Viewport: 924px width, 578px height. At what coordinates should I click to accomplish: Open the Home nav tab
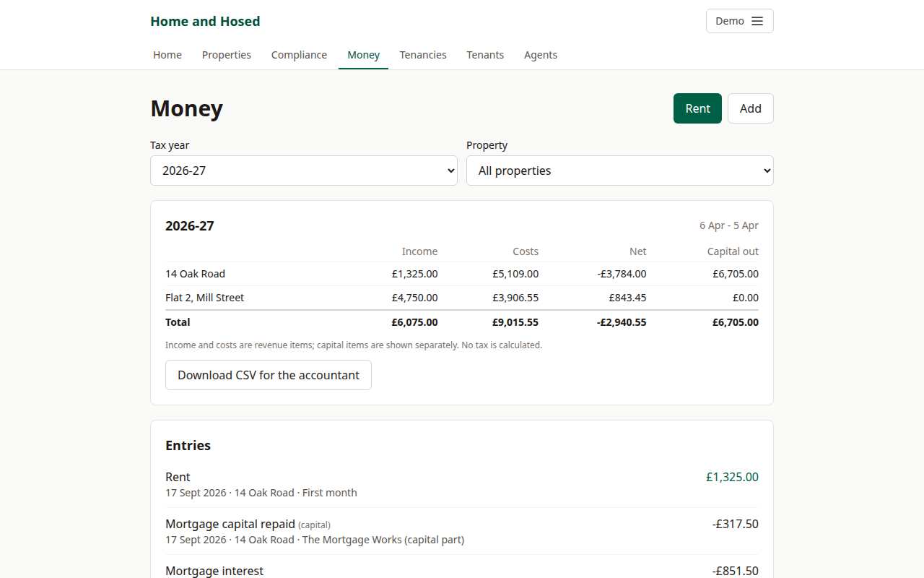(x=167, y=55)
